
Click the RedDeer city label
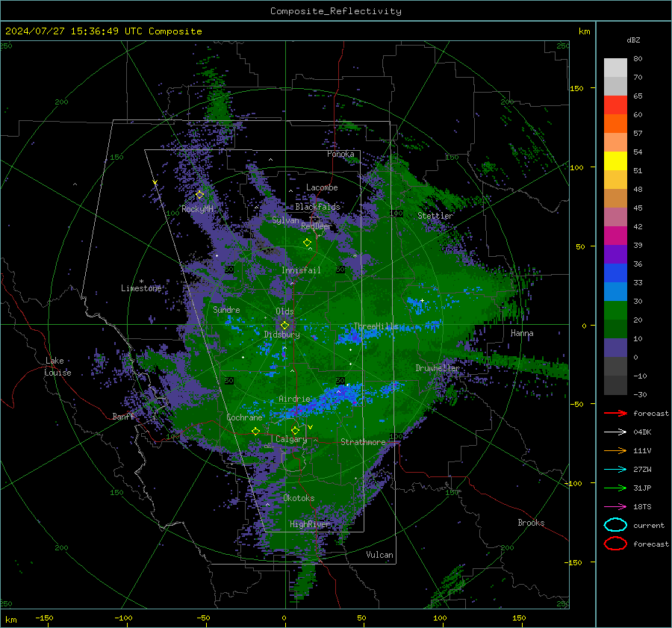(x=317, y=226)
